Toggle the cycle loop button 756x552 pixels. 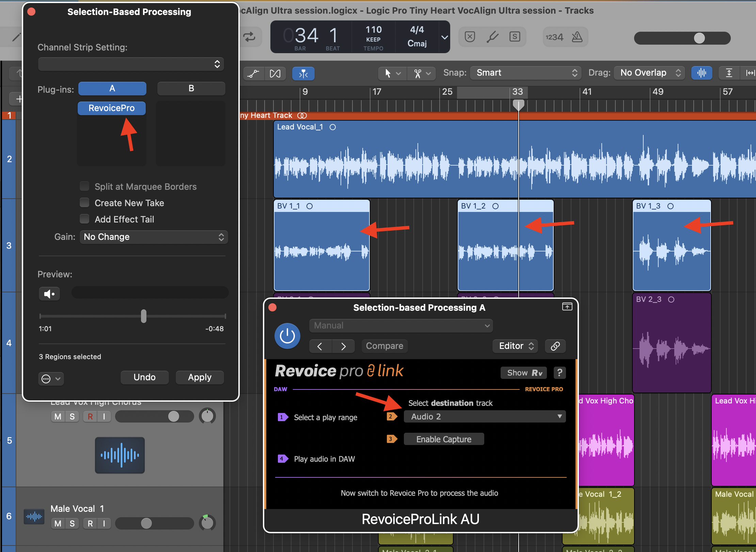(250, 37)
